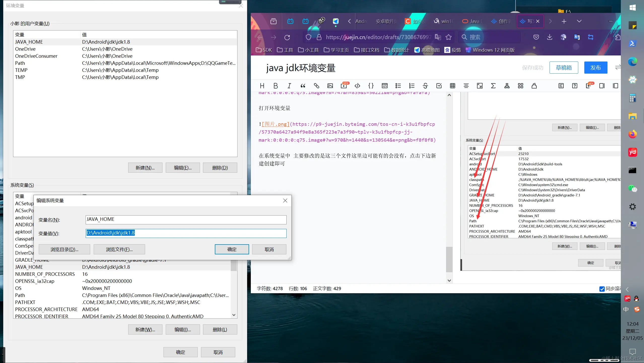Toggle italic formatting

(289, 86)
